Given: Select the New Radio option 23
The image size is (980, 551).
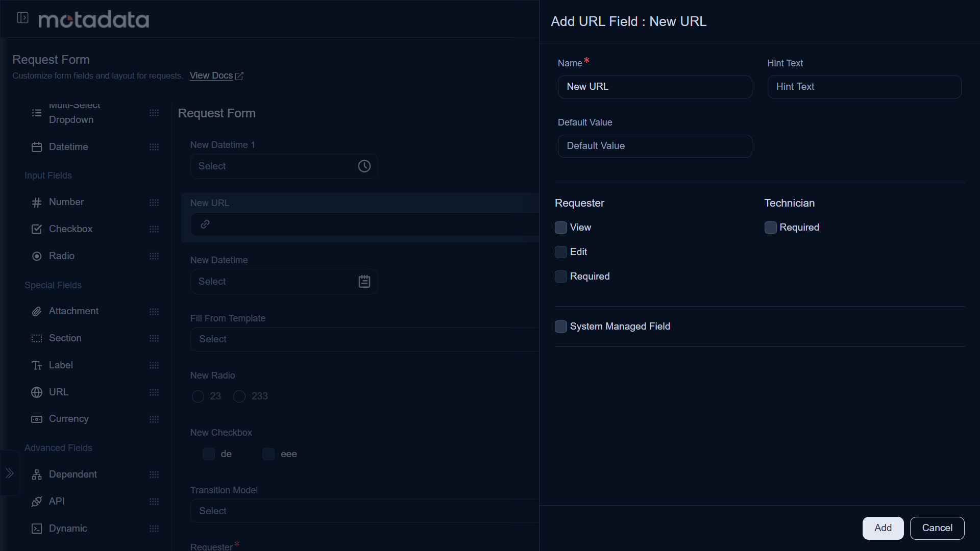Looking at the screenshot, I should [198, 396].
